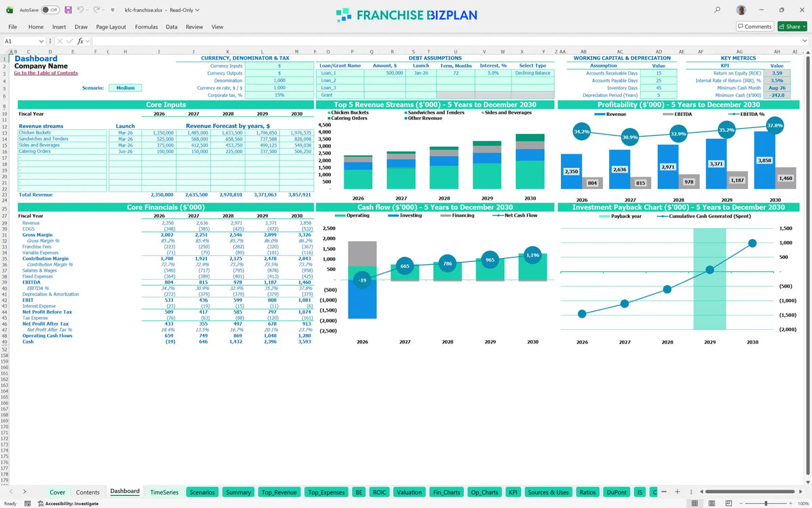Switch to the BE sheet tab
The height and width of the screenshot is (508, 812).
[359, 492]
